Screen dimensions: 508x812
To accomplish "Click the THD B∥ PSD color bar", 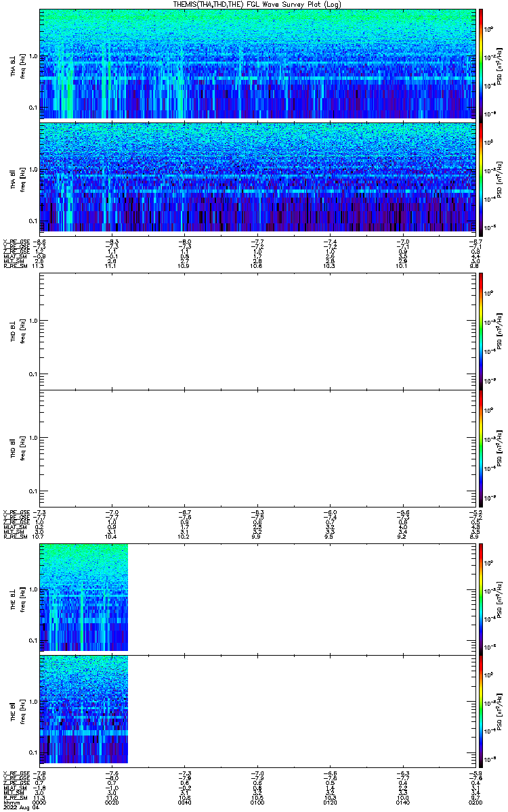I will pos(481,448).
